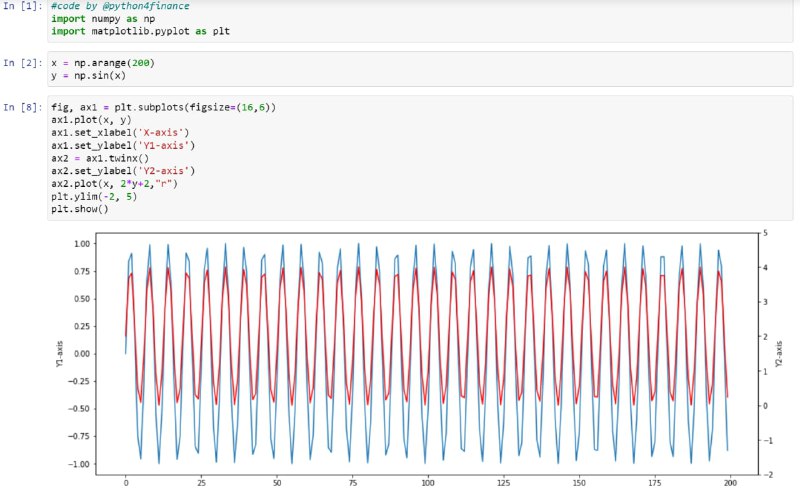Click the 'y = np.sin(x)' line

(88, 76)
